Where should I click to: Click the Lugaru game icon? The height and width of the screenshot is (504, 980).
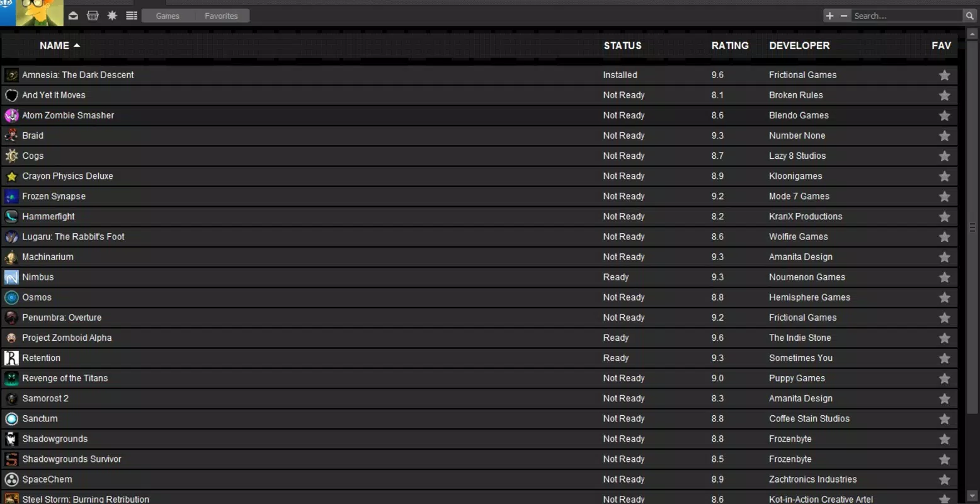(11, 237)
